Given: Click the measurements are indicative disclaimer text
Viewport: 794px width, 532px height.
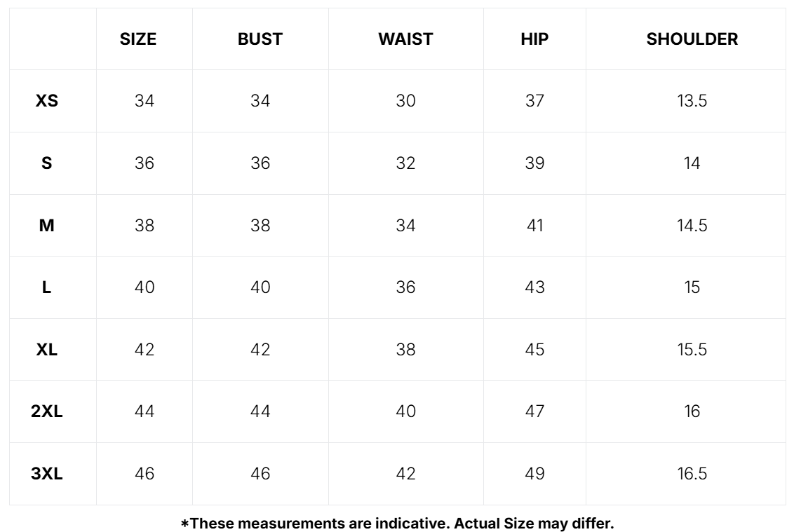Looking at the screenshot, I should pyautogui.click(x=398, y=523).
